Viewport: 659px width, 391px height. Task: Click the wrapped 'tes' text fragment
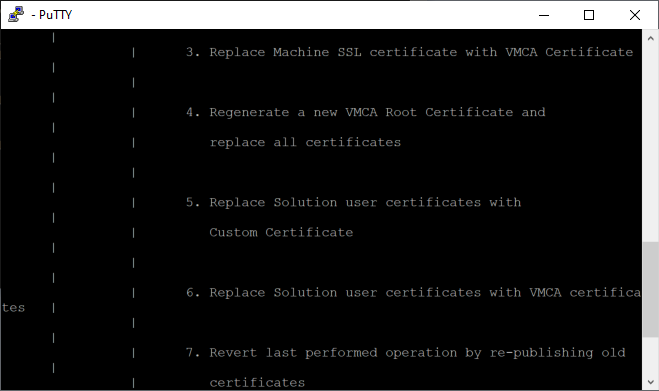(x=13, y=308)
